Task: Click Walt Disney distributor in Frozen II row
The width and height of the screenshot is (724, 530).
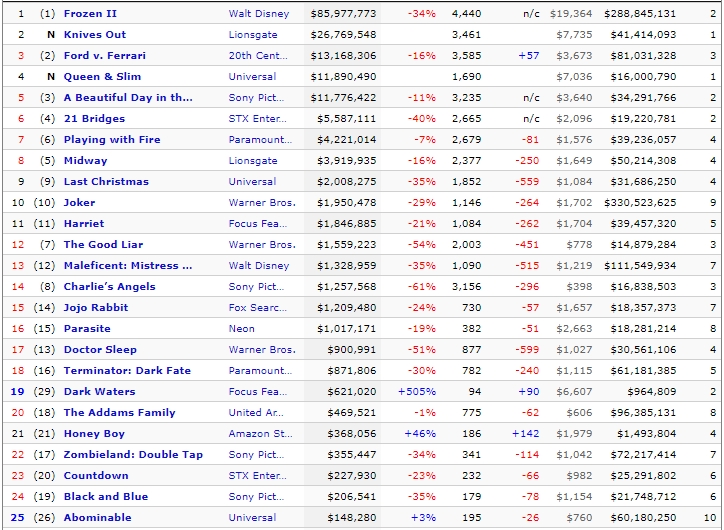Action: pyautogui.click(x=259, y=13)
